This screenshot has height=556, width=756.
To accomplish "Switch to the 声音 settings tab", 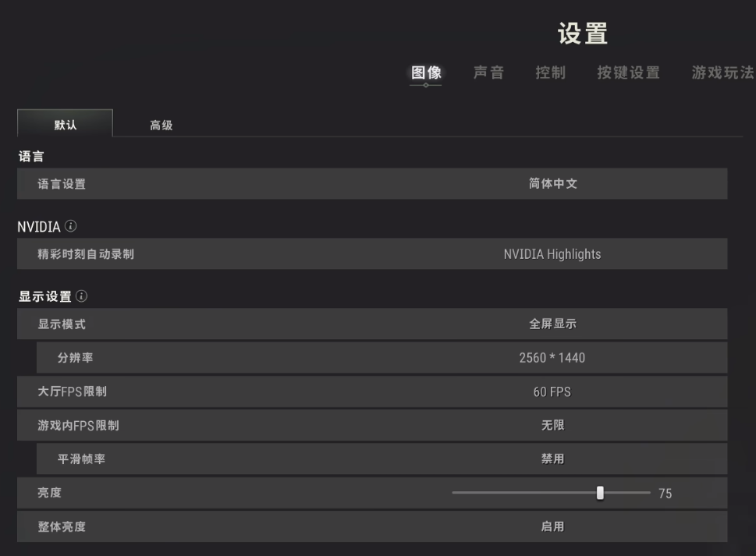I will pos(488,73).
